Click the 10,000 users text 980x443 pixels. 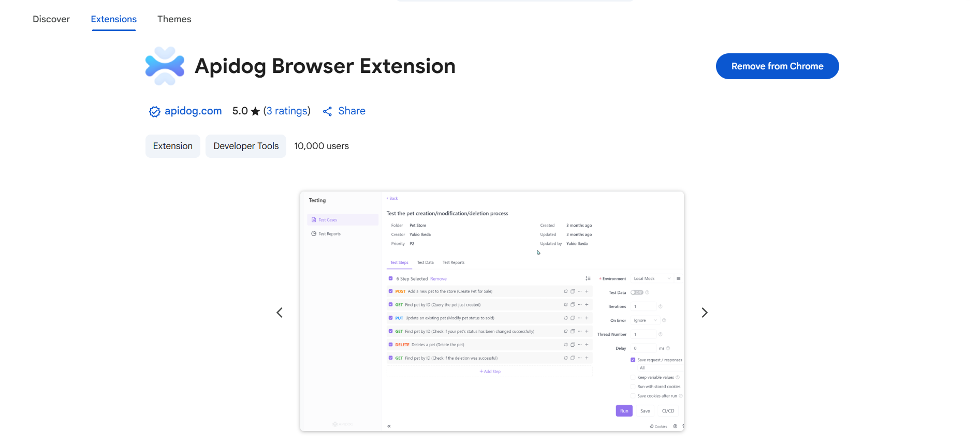pos(321,146)
